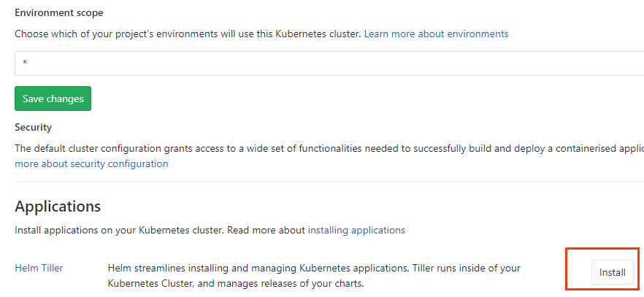Click the Environment scope label
Image resolution: width=644 pixels, height=297 pixels.
[x=58, y=13]
